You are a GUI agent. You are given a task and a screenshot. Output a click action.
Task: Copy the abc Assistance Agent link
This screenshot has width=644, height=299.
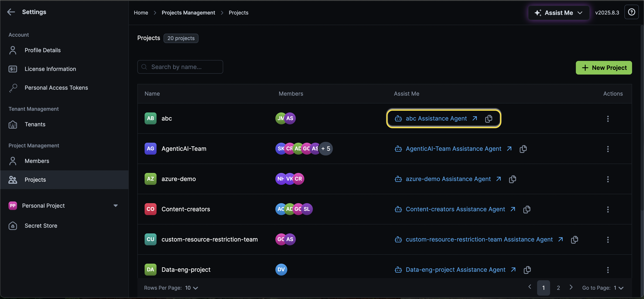(489, 118)
